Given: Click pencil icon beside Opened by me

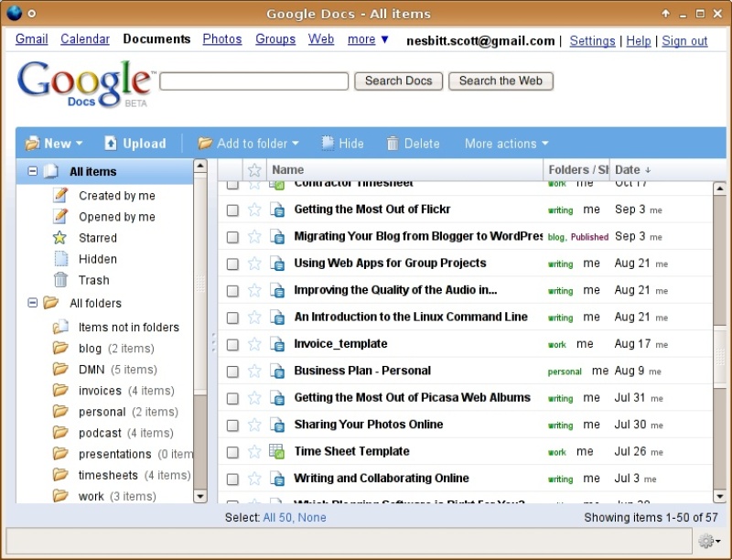Looking at the screenshot, I should pos(60,217).
